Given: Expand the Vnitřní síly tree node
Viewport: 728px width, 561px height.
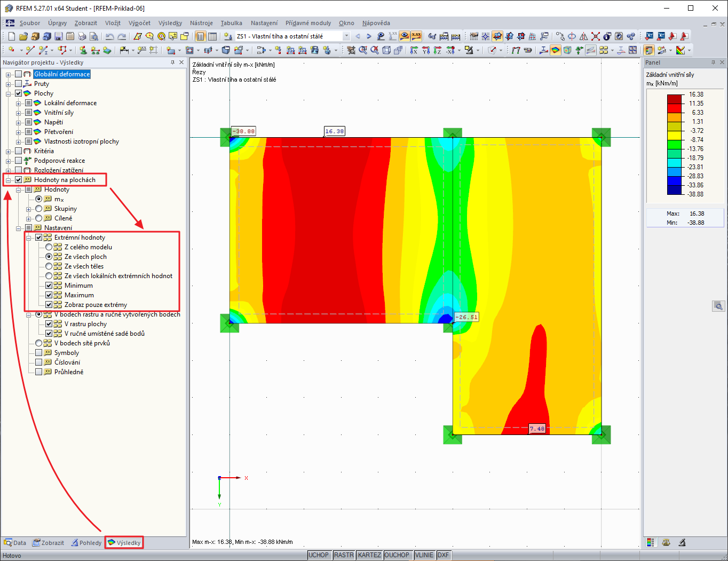Looking at the screenshot, I should 19,113.
